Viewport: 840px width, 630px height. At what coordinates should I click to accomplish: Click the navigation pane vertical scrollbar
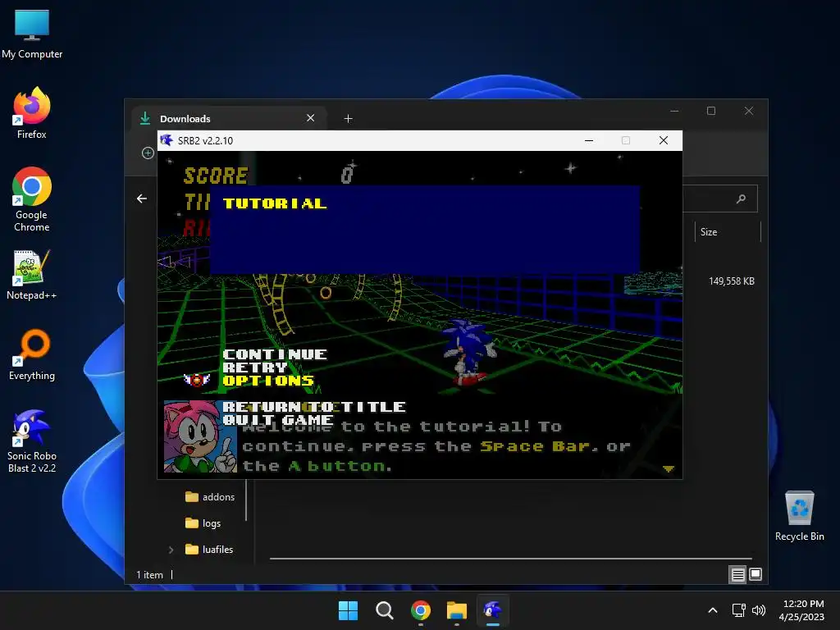click(x=246, y=500)
